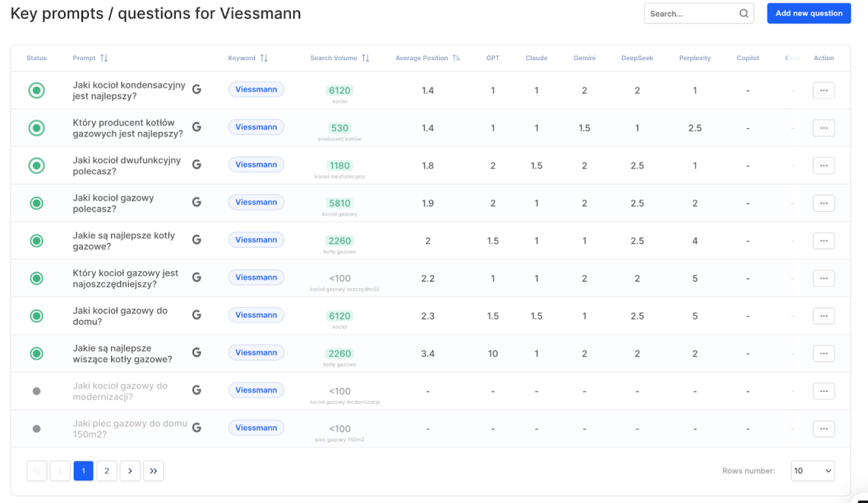
Task: Click the Google icon beside "Jakie są najlepsze kotły gazowe?"
Action: pyautogui.click(x=196, y=240)
